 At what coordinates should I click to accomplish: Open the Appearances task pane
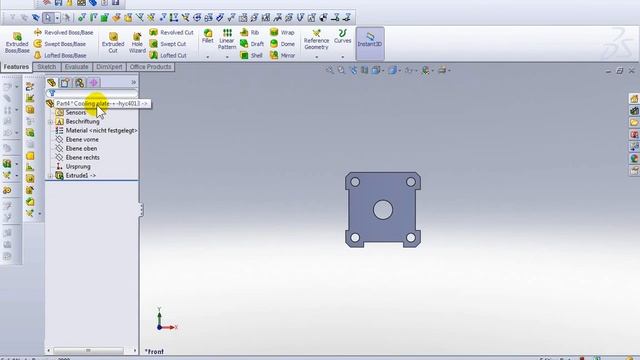(634, 158)
